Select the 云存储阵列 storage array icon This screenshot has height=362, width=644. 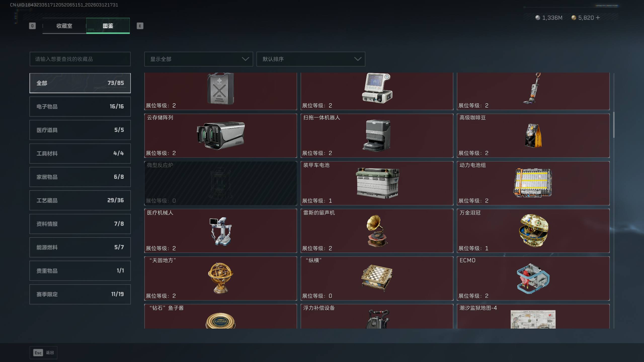tap(220, 136)
